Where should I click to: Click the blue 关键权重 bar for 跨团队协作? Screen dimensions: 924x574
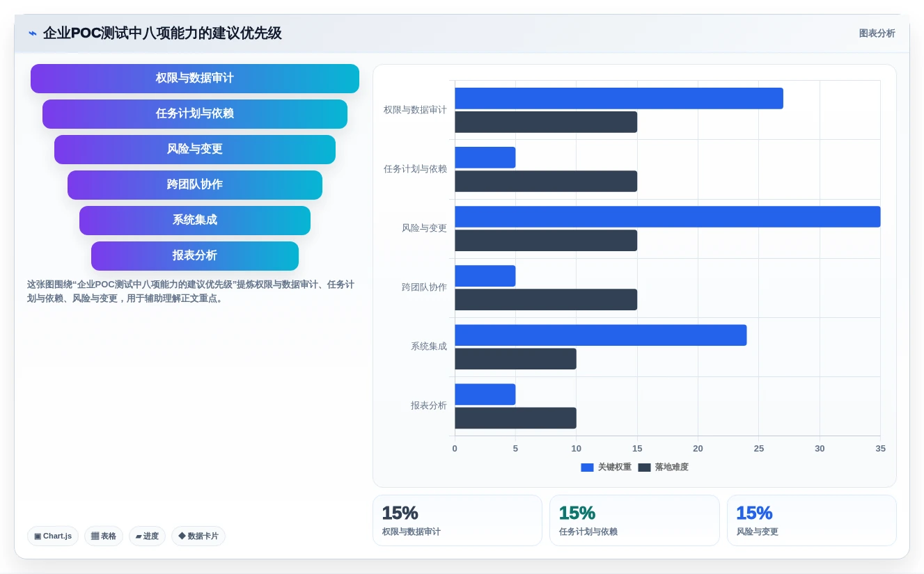485,276
